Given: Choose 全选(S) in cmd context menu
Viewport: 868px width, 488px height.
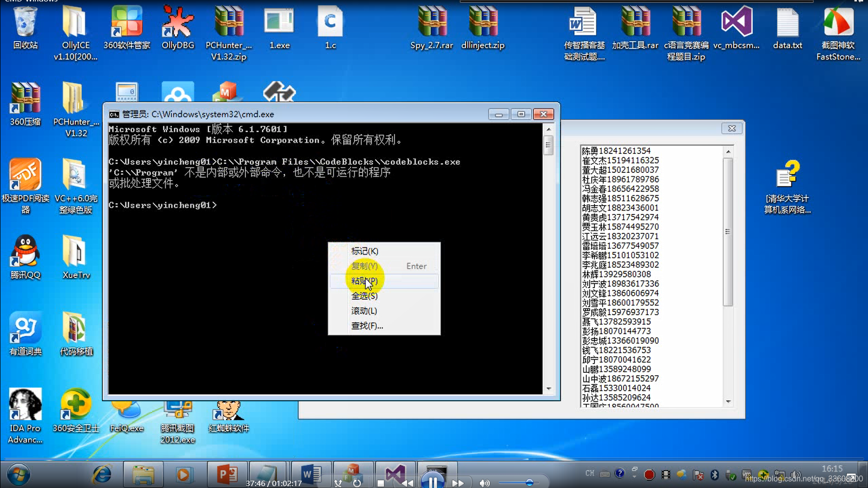Looking at the screenshot, I should [x=384, y=296].
